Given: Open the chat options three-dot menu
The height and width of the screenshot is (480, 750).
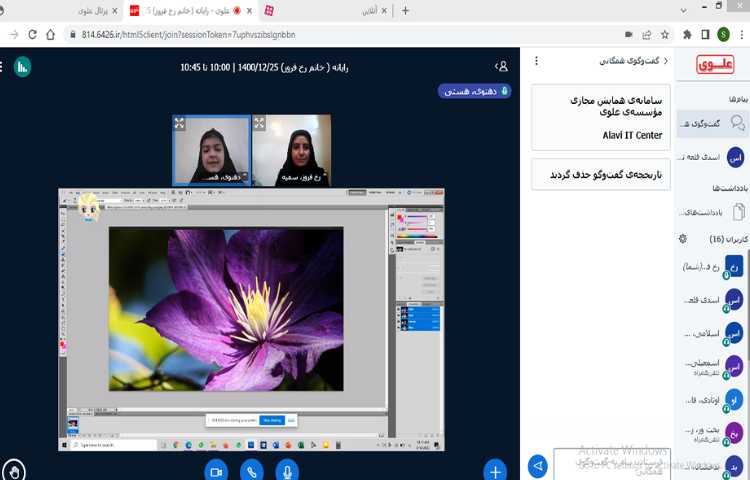Looking at the screenshot, I should click(537, 61).
